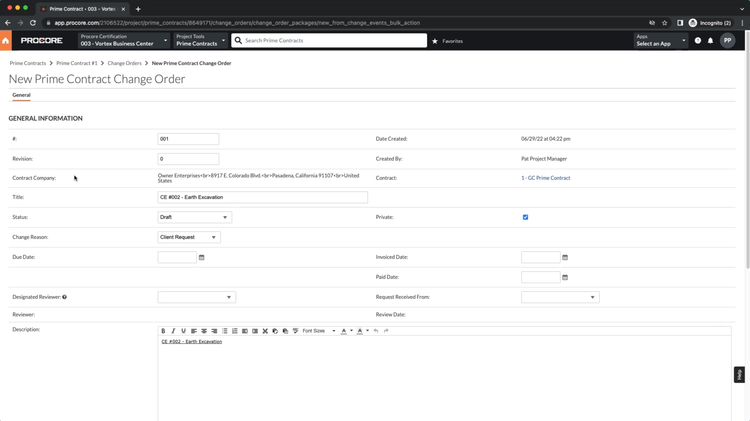
Task: Click the search magnifier icon
Action: pyautogui.click(x=238, y=41)
